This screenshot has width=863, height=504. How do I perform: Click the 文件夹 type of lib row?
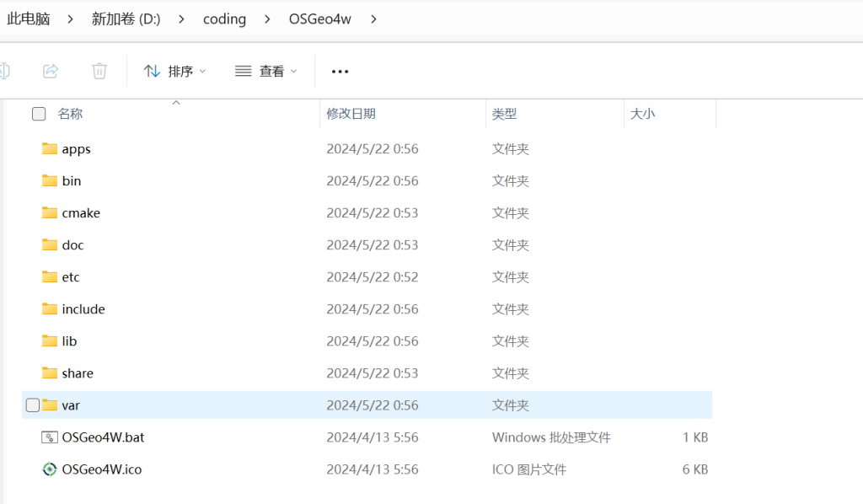pos(510,341)
